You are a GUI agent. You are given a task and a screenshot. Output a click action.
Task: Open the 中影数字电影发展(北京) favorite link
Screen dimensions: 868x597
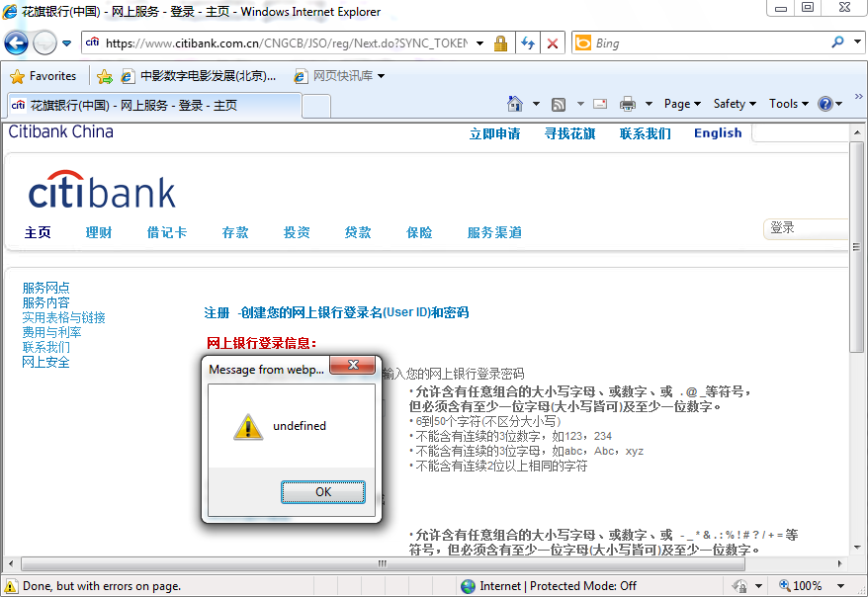pos(198,76)
